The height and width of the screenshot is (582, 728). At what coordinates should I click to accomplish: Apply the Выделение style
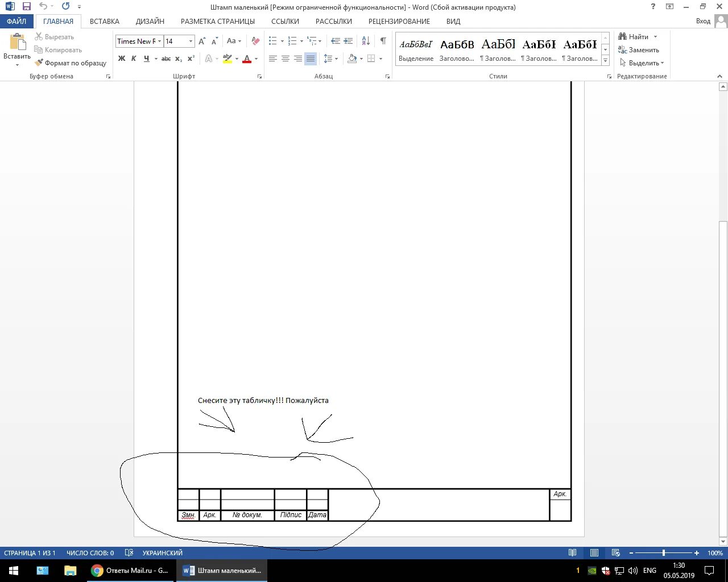coord(416,49)
